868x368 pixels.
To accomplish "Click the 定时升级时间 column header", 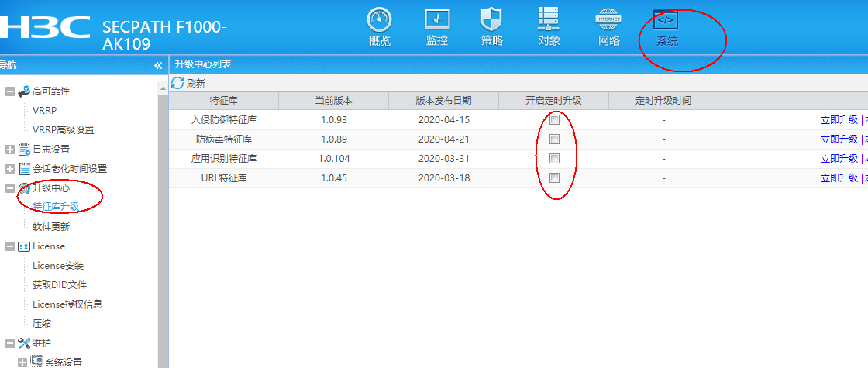I will point(663,101).
